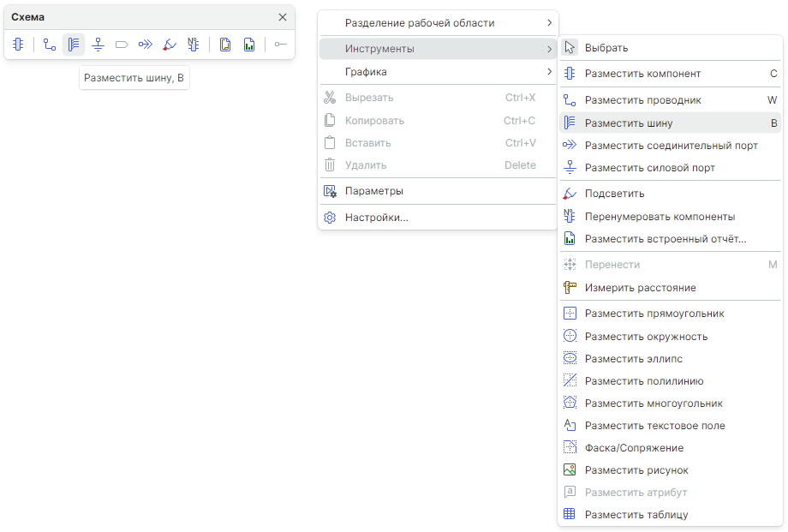This screenshot has height=532, width=788.
Task: Open Настройки... from the context menu
Action: pyautogui.click(x=376, y=218)
